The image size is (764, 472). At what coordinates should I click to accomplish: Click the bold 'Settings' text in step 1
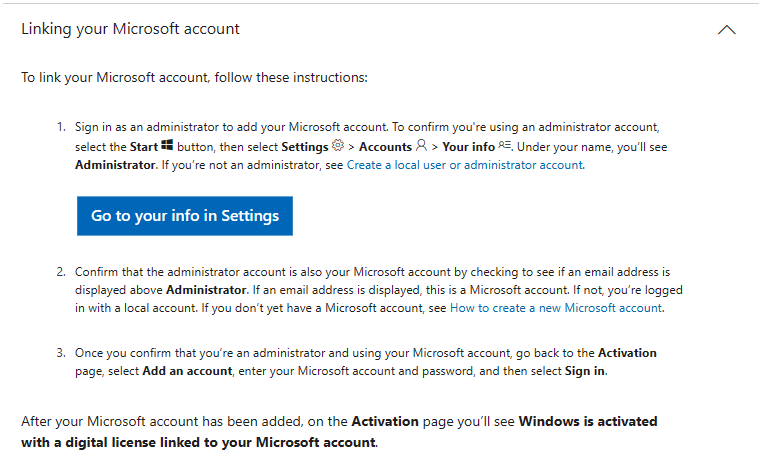point(305,147)
